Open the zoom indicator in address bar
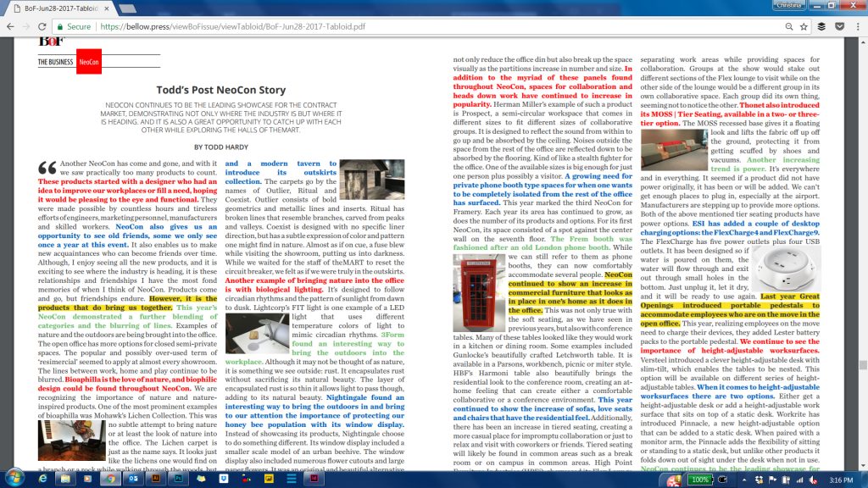The width and height of the screenshot is (868, 488). tap(789, 26)
